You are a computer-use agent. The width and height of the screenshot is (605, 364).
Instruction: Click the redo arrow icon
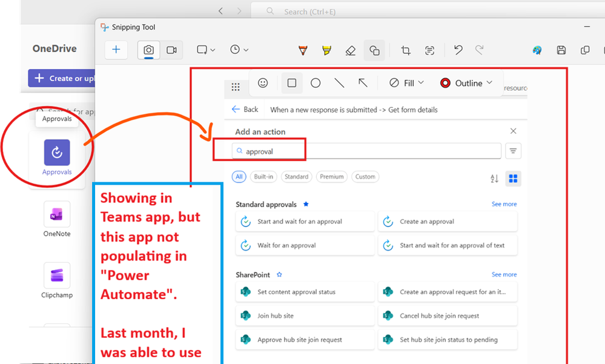[x=479, y=50]
